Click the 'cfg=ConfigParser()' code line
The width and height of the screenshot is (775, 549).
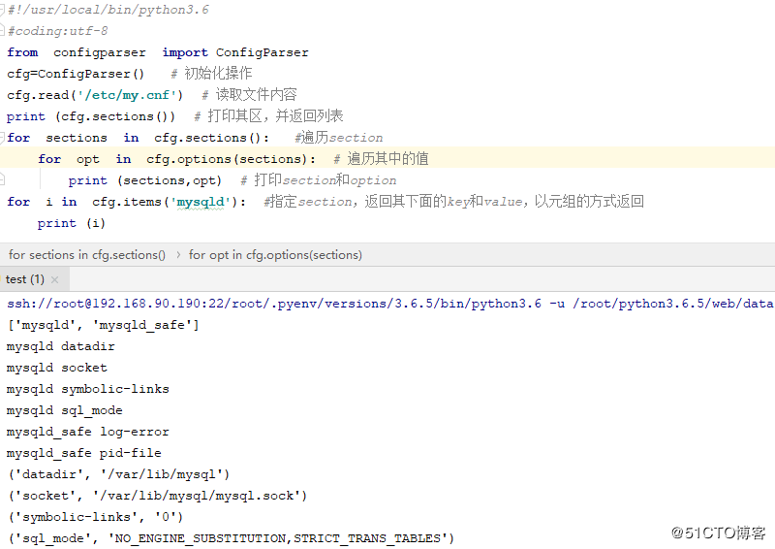[x=76, y=74]
